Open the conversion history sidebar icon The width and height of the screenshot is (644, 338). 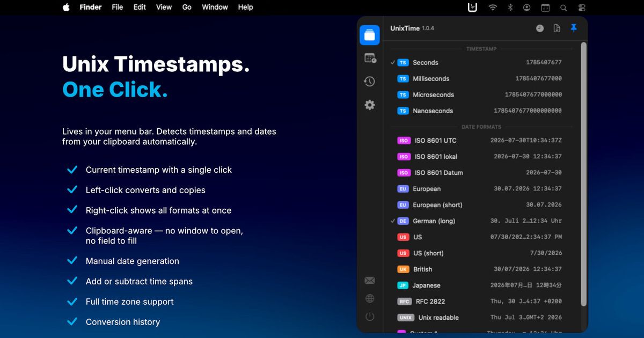pos(370,82)
